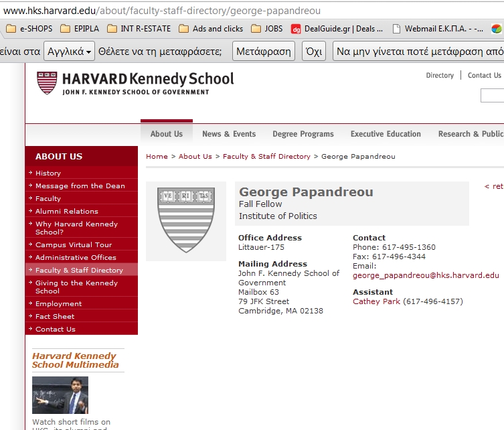Expand the language dropdown showing Αγγλικά
Viewport: 504px width, 430px height.
click(68, 51)
